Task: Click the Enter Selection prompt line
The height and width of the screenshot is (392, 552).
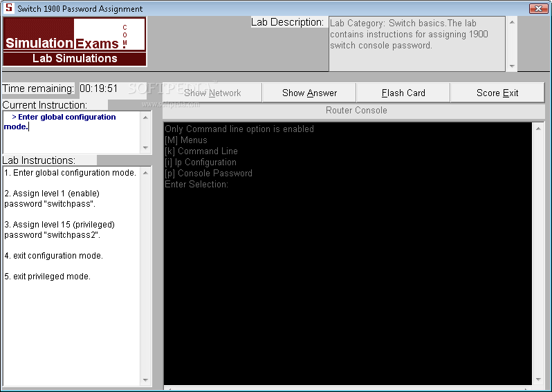Action: [196, 184]
